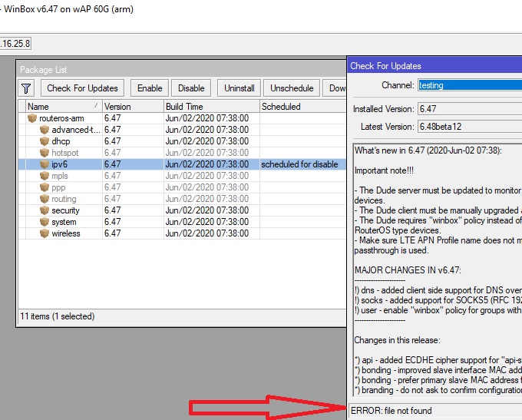The height and width of the screenshot is (420, 522).
Task: Click the security package box icon
Action: pyautogui.click(x=45, y=210)
